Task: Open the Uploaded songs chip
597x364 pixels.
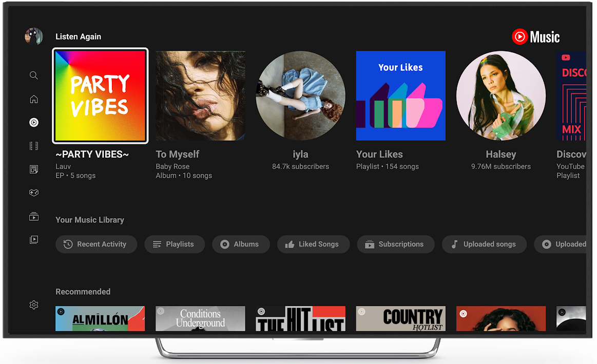Action: coord(484,244)
